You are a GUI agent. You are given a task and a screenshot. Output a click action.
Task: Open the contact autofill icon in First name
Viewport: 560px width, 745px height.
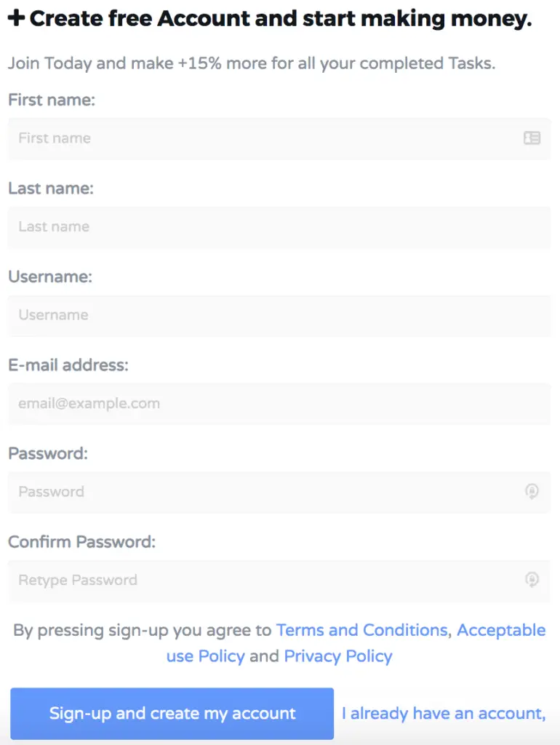pos(532,138)
